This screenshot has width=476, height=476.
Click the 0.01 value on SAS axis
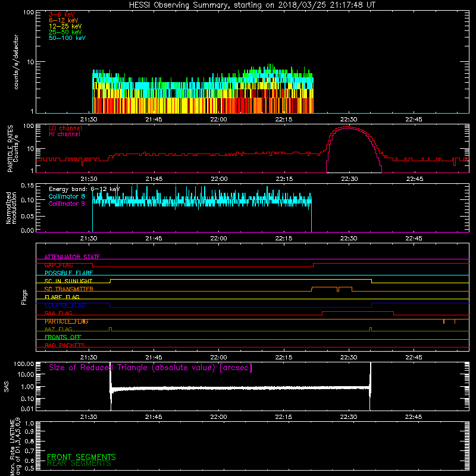click(27, 409)
